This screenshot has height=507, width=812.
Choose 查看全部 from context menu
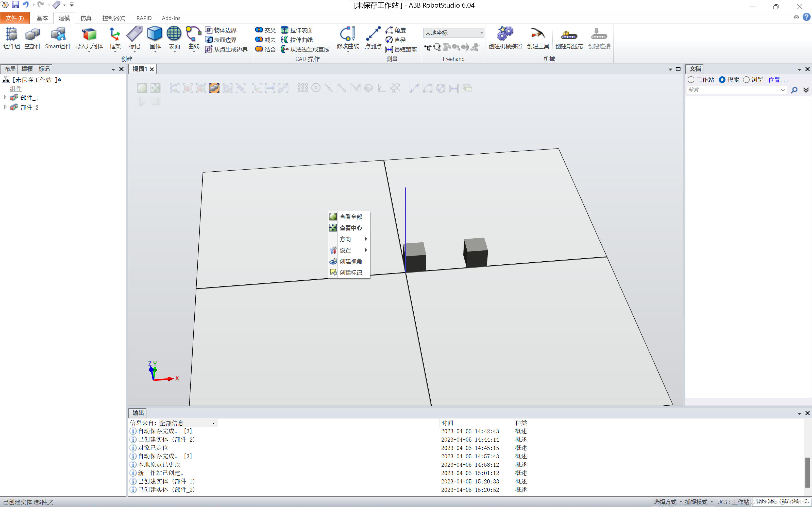click(x=350, y=216)
